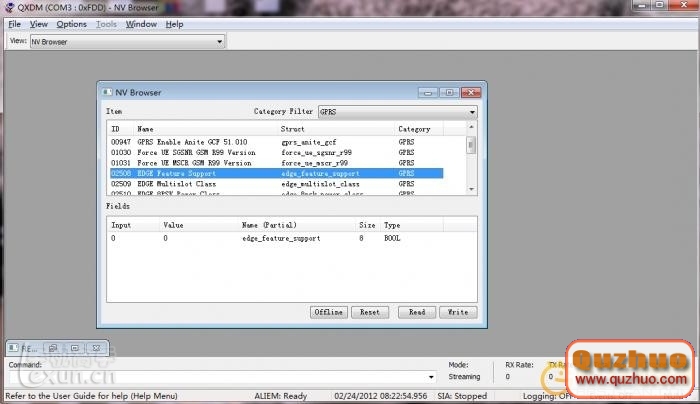Expand the Command input dropdown arrow
The image size is (700, 404).
431,377
